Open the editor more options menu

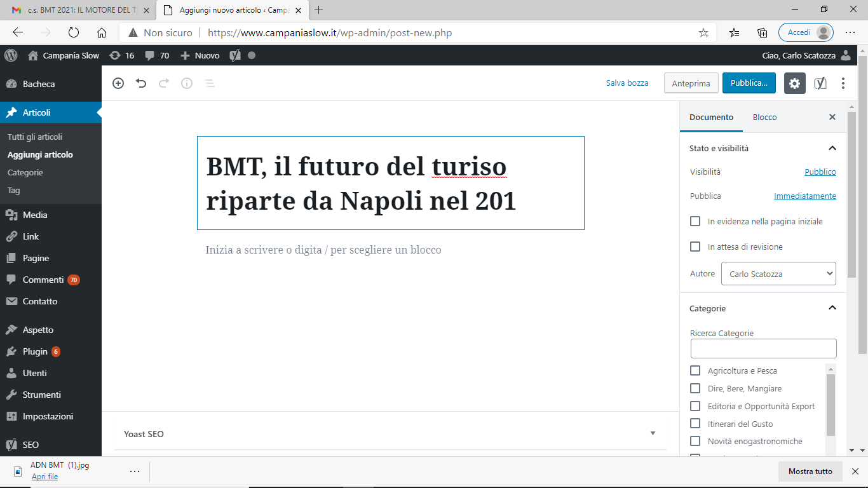click(x=843, y=83)
